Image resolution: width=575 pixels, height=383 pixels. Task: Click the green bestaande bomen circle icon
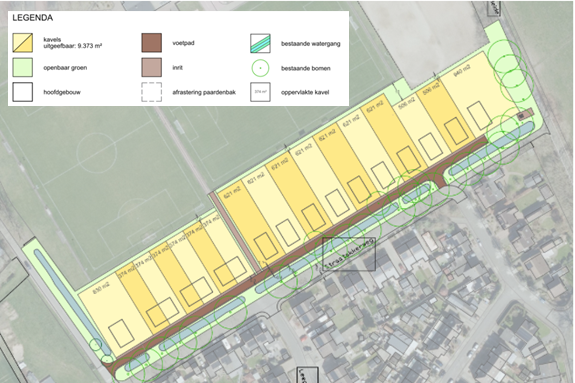pyautogui.click(x=260, y=68)
